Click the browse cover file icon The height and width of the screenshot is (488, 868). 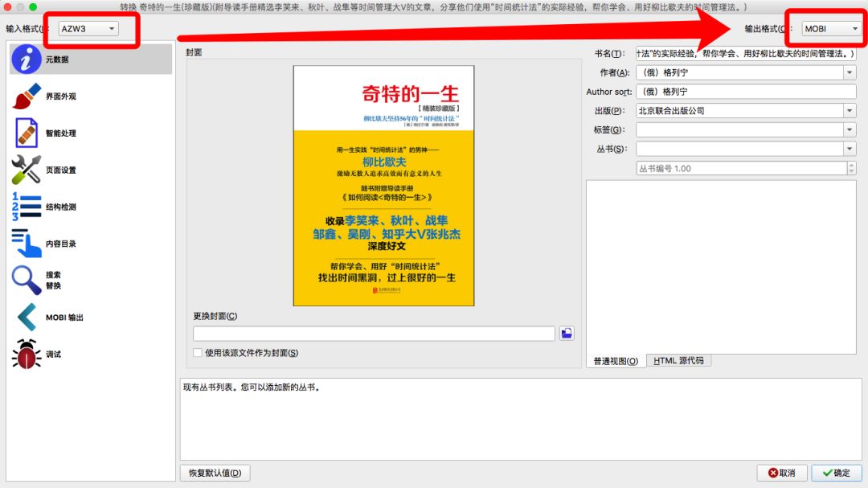pos(567,334)
